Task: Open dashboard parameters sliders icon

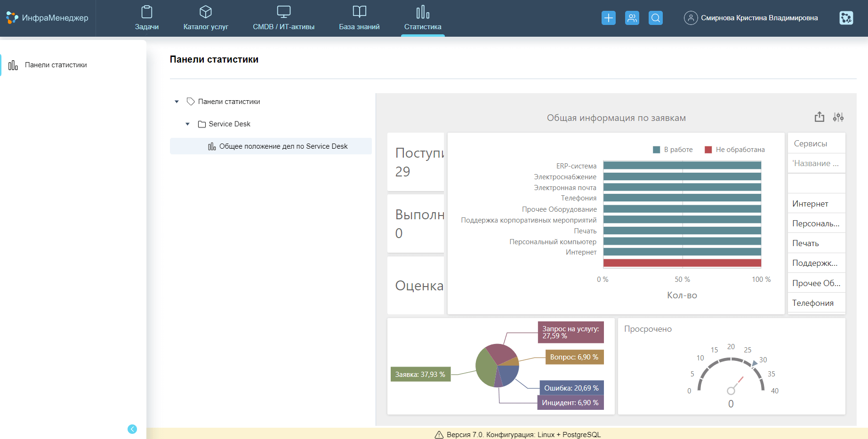Action: point(838,117)
